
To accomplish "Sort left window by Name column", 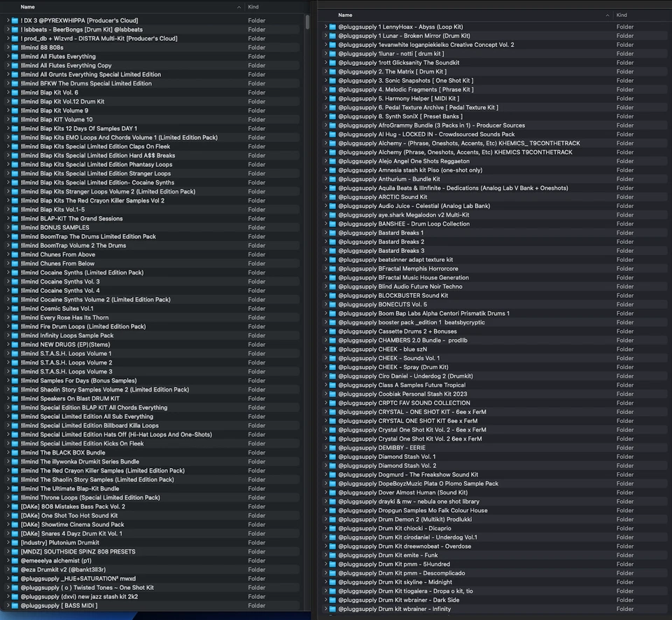I will (28, 7).
